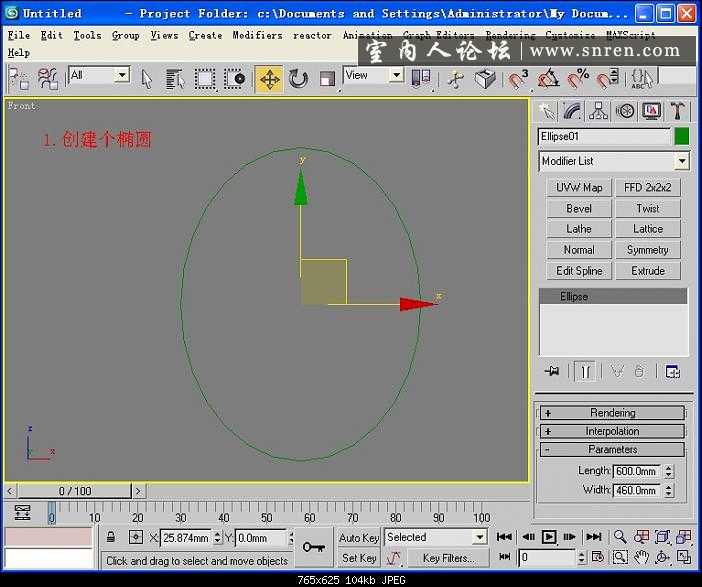
Task: Select the Move tool in toolbar
Action: tap(269, 79)
